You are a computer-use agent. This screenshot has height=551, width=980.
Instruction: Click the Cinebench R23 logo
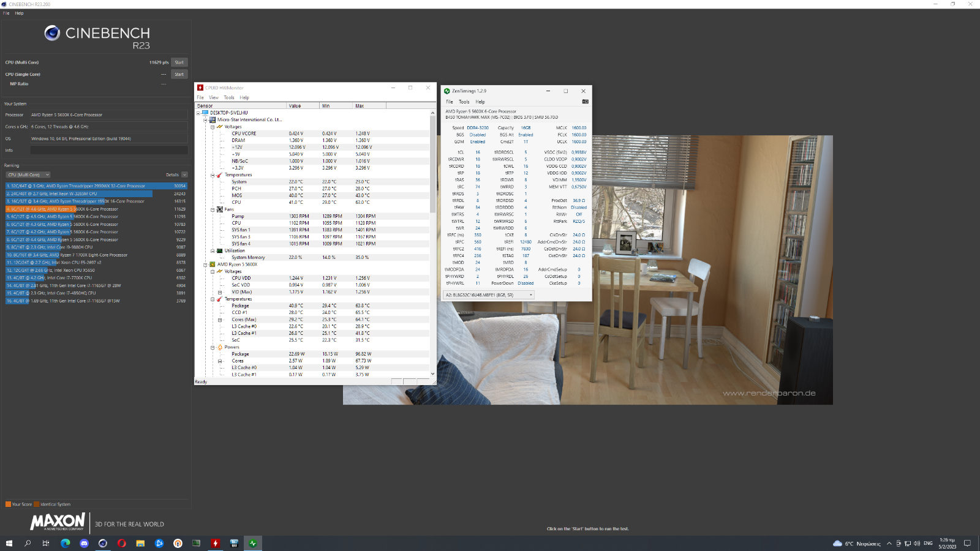point(97,37)
